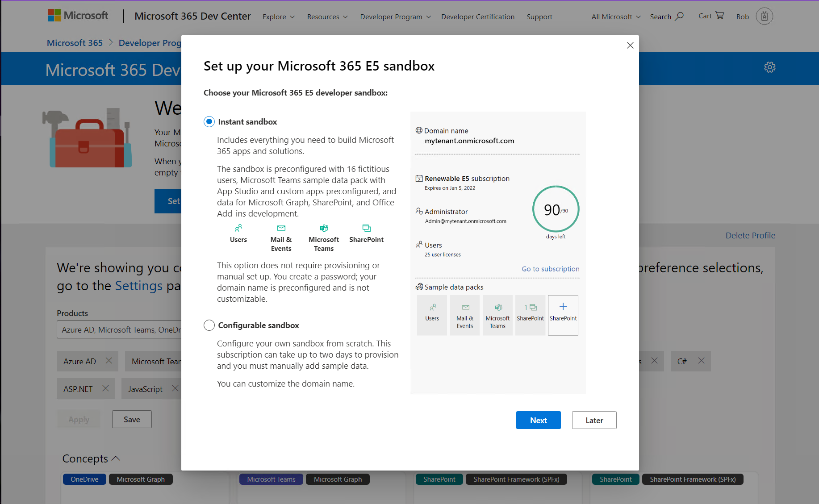The height and width of the screenshot is (504, 819).
Task: Click the Delete Profile link
Action: click(750, 235)
